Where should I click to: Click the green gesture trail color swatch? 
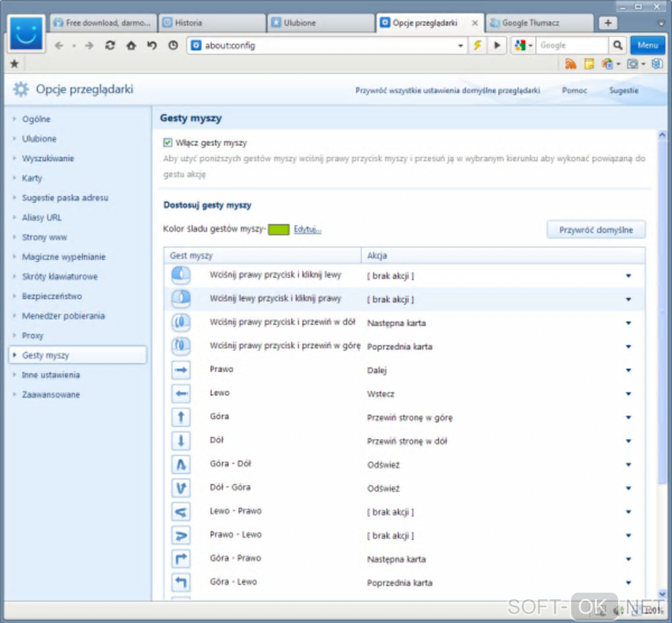[279, 229]
